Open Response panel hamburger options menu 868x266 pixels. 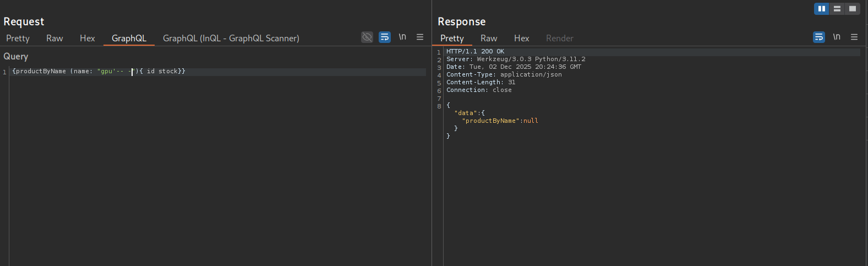point(854,37)
